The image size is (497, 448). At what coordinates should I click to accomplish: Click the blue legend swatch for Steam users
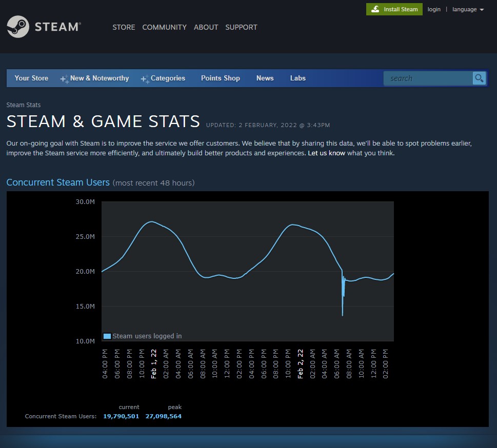107,336
